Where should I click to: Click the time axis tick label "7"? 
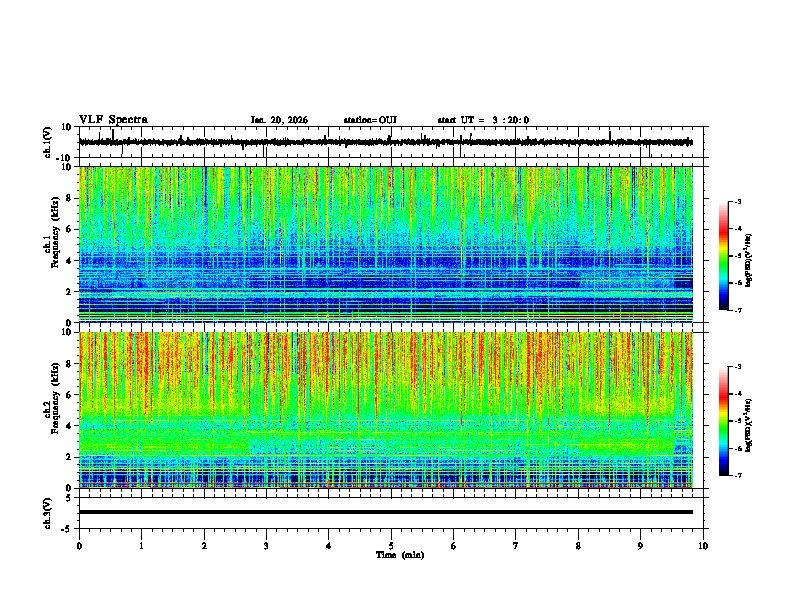tap(516, 546)
